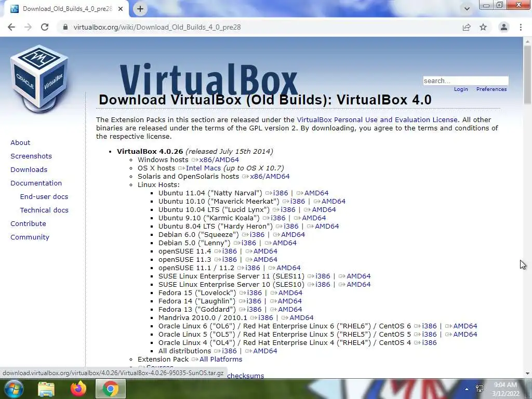Download All distributions AMD64 installer
Image resolution: width=532 pixels, height=399 pixels.
pyautogui.click(x=265, y=351)
